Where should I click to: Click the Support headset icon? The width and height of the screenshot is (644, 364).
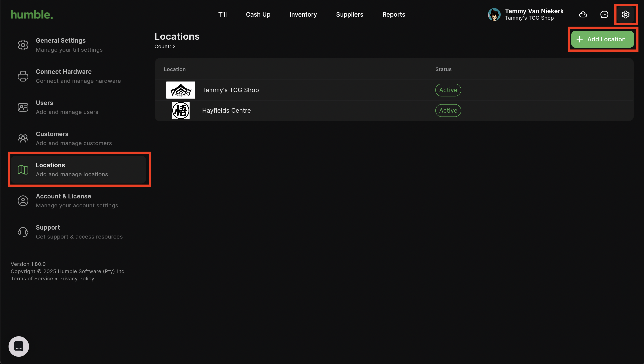tap(23, 232)
